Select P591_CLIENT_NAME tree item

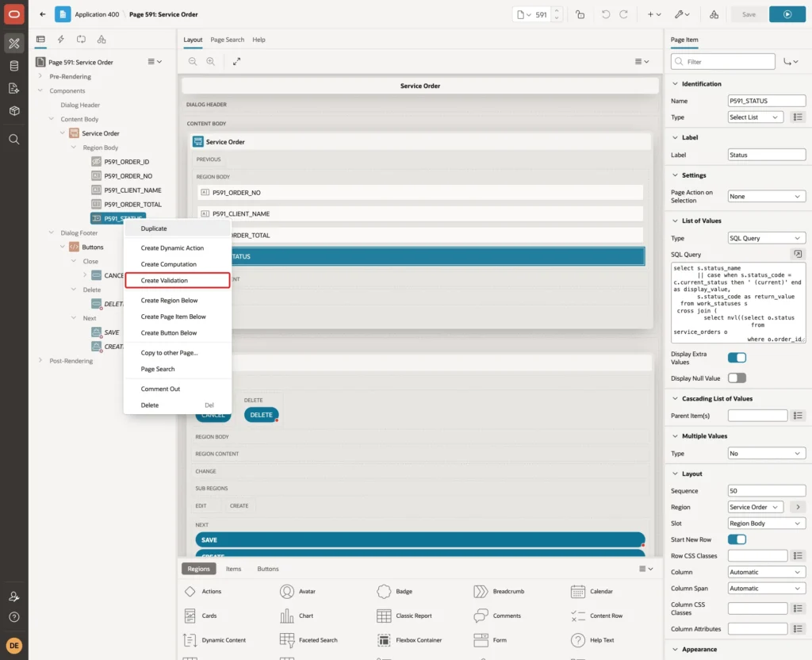point(132,190)
